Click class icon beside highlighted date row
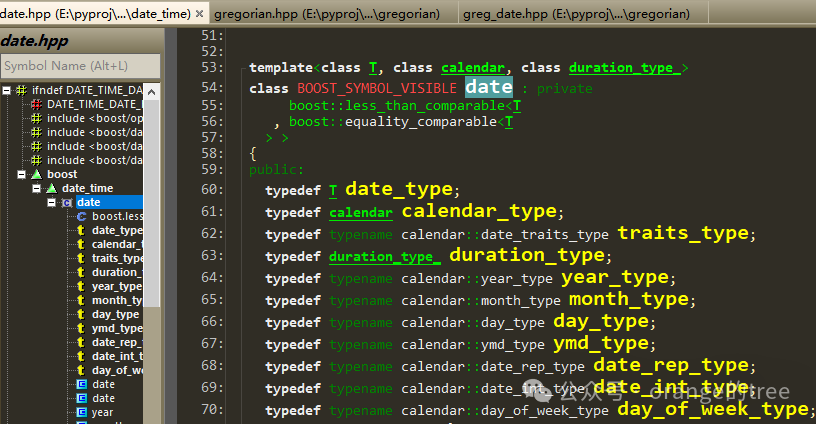Viewport: 816px width, 424px height. [67, 202]
